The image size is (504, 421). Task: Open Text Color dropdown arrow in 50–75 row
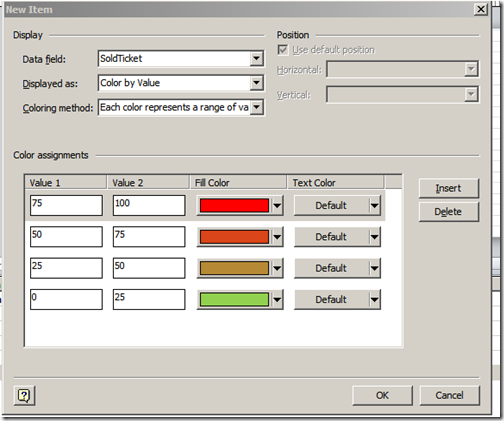374,237
